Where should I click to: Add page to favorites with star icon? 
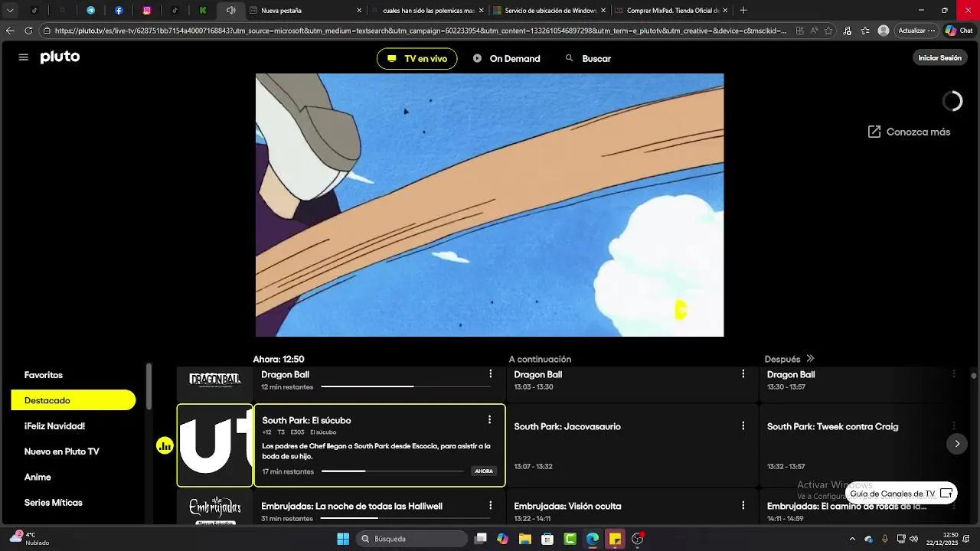(x=828, y=31)
